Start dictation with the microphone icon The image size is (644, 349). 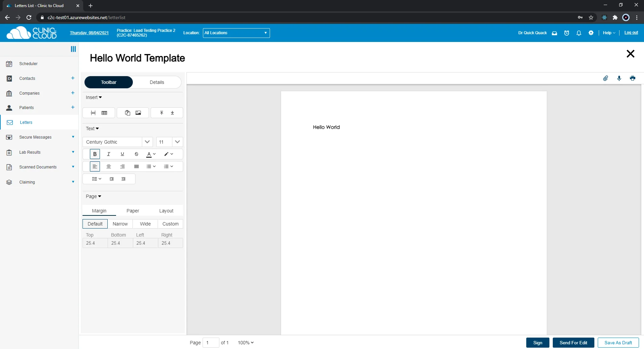coord(619,78)
